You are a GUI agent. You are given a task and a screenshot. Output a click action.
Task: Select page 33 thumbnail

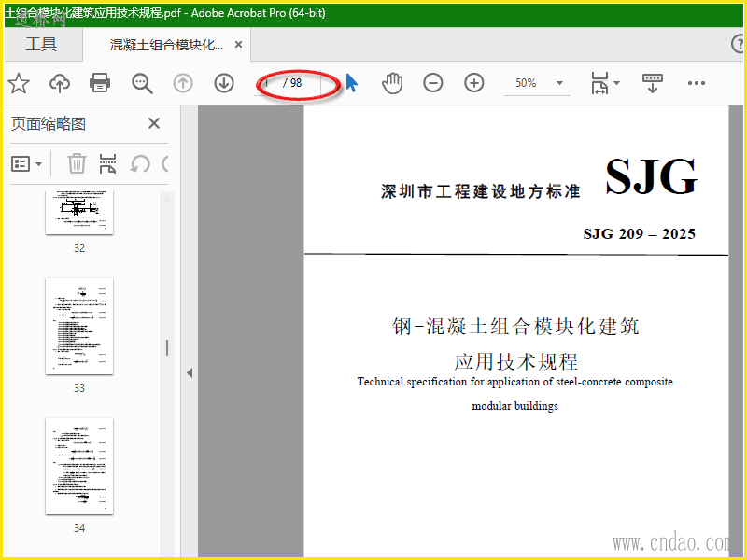pyautogui.click(x=79, y=326)
